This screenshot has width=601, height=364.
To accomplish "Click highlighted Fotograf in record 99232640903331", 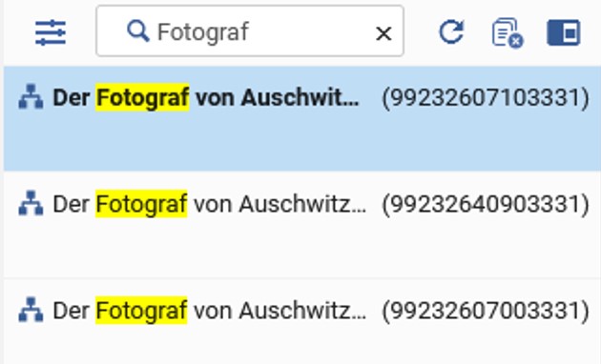I will tap(141, 204).
